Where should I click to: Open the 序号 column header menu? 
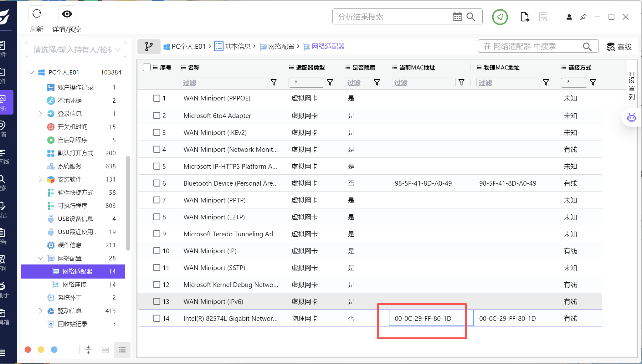point(155,67)
